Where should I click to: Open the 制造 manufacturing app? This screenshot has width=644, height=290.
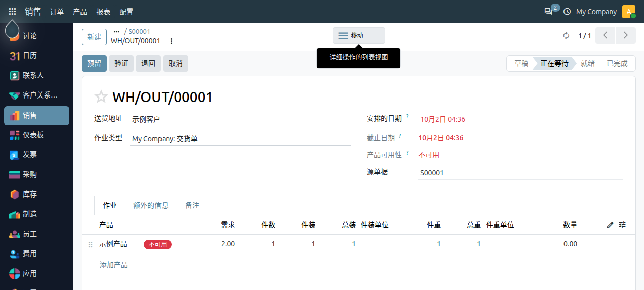pyautogui.click(x=36, y=214)
